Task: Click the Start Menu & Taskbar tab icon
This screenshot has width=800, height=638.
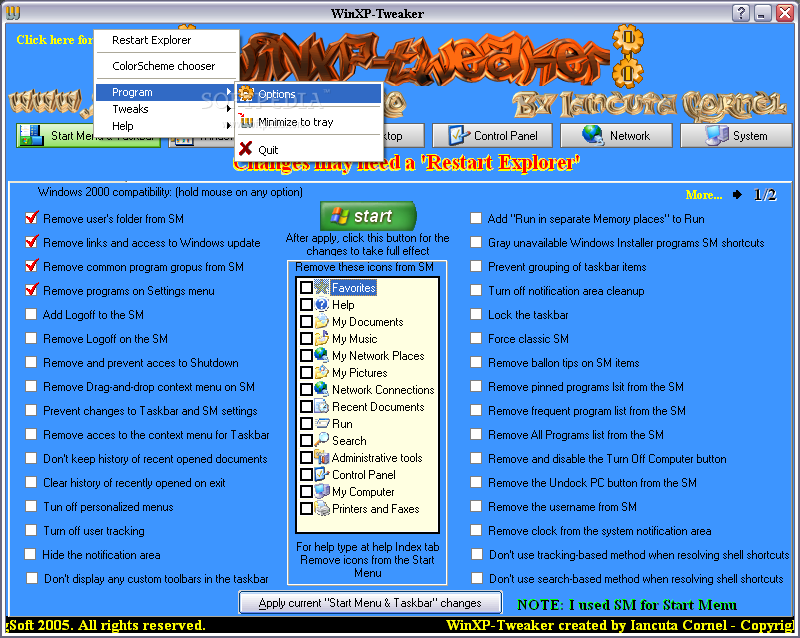Action: click(31, 135)
